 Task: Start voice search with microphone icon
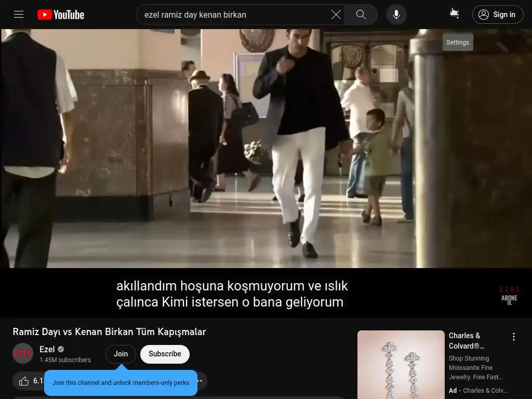pos(396,15)
